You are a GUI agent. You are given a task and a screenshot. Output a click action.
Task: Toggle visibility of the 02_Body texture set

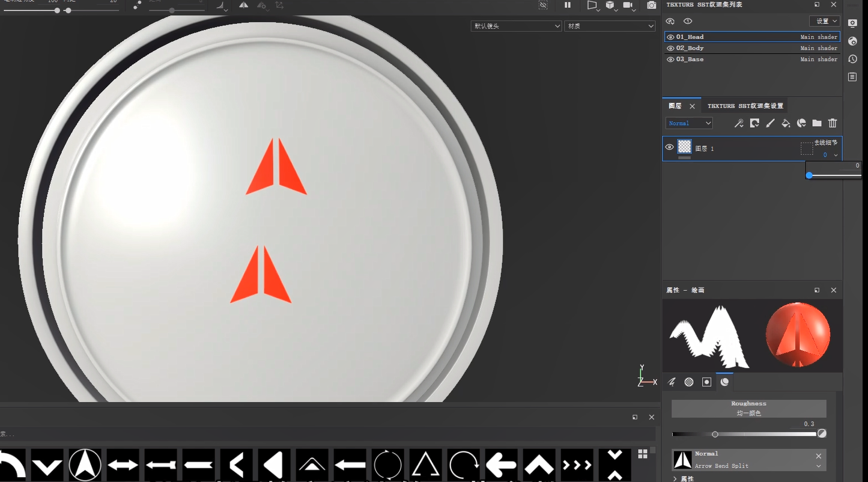coord(670,47)
